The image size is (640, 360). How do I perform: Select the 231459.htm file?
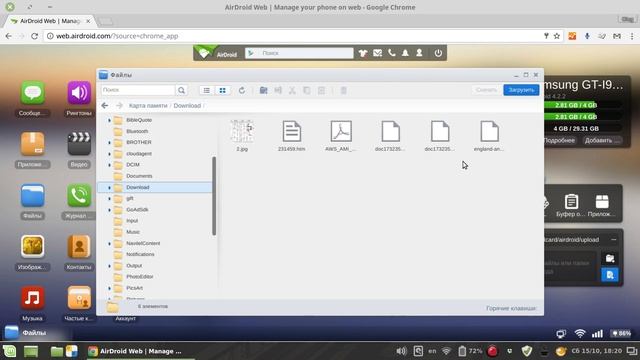pos(291,131)
